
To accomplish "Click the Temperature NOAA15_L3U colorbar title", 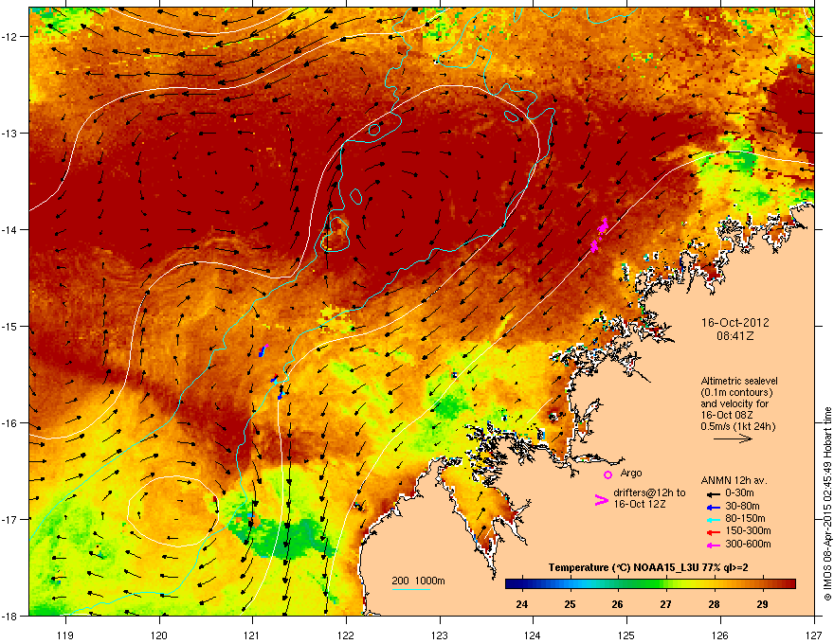I will (648, 567).
